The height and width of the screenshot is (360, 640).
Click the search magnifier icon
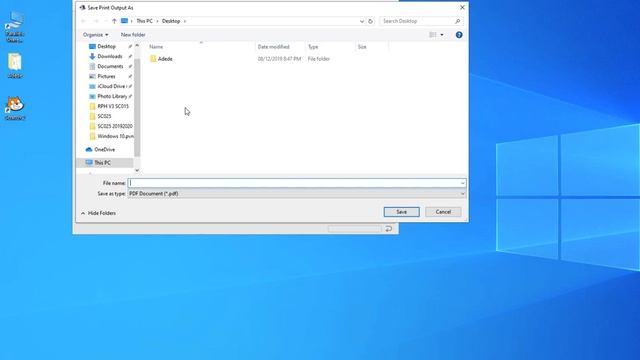point(458,21)
